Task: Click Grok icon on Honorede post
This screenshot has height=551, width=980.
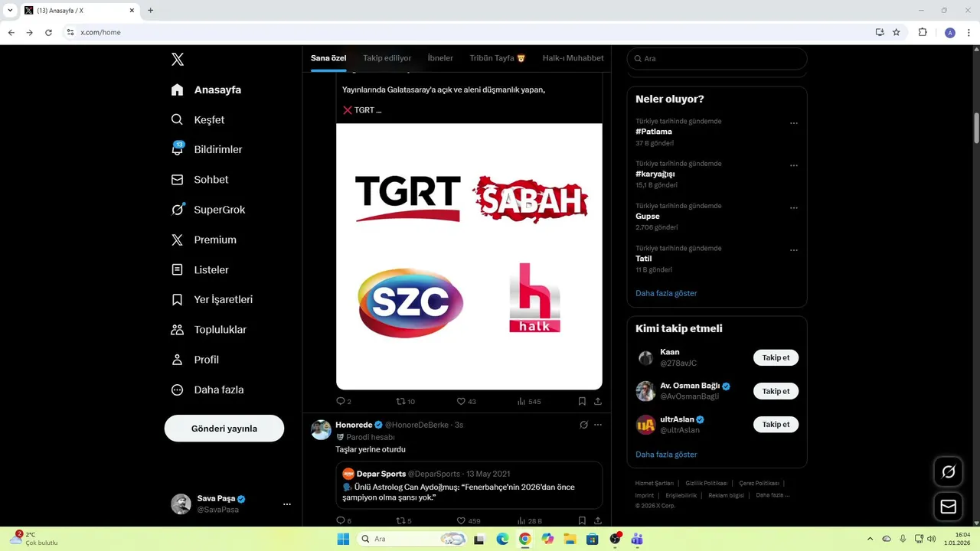Action: (x=583, y=425)
